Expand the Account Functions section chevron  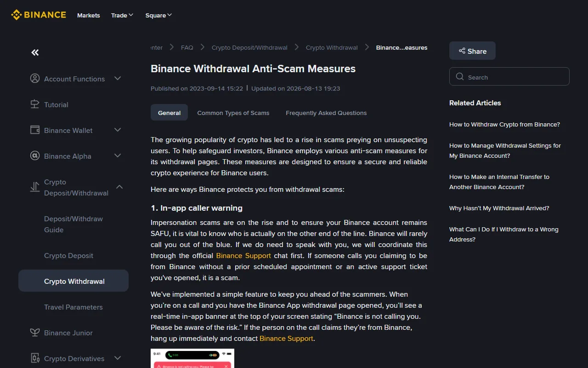point(118,79)
